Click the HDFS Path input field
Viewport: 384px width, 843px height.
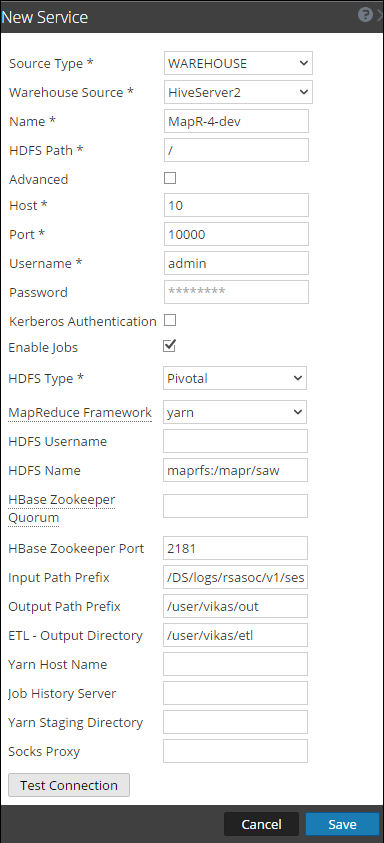[x=237, y=150]
